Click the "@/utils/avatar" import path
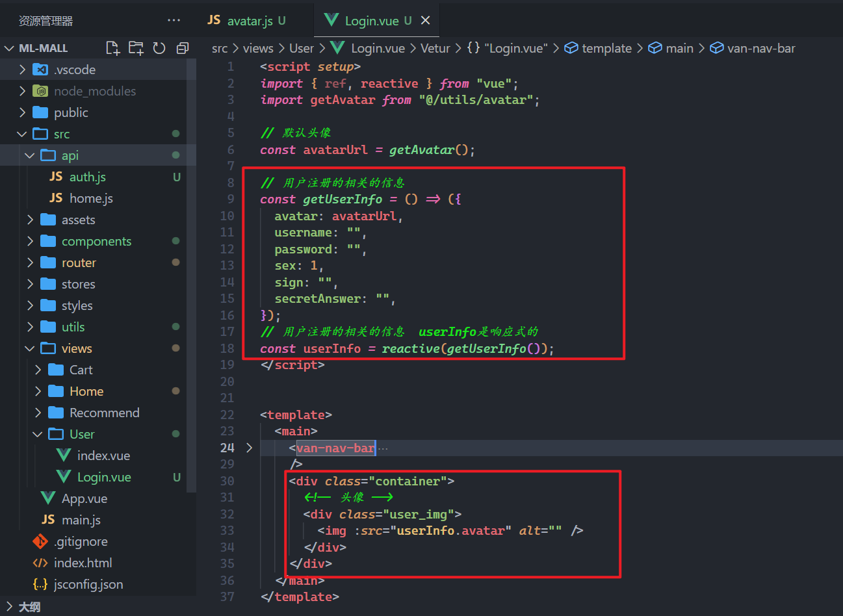843x616 pixels. click(x=476, y=100)
